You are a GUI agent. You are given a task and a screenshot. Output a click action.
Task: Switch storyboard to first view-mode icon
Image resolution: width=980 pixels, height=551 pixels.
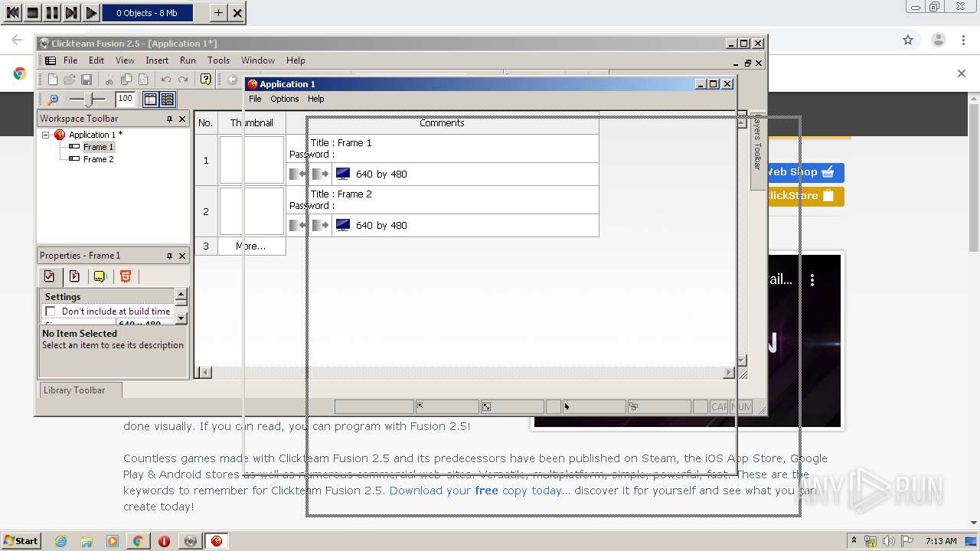click(151, 99)
